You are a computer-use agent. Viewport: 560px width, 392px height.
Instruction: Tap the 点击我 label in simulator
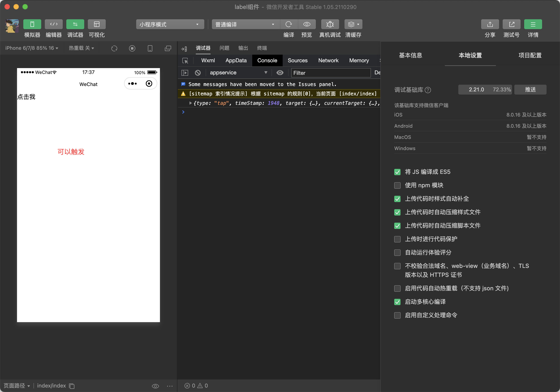[x=26, y=97]
